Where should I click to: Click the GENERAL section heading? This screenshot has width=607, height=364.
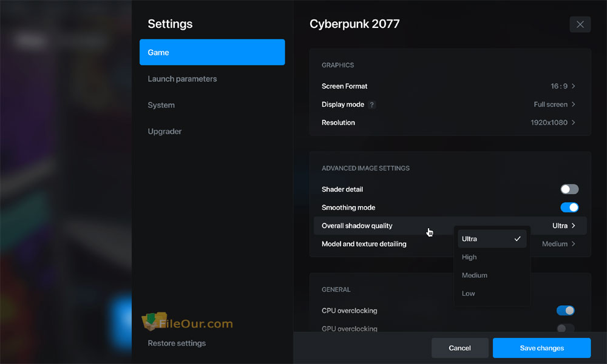[x=336, y=290]
